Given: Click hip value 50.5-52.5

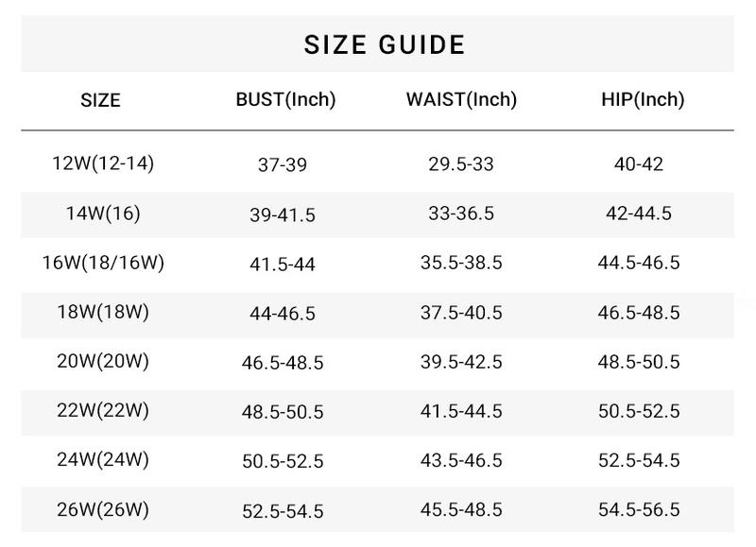Looking at the screenshot, I should (639, 411).
